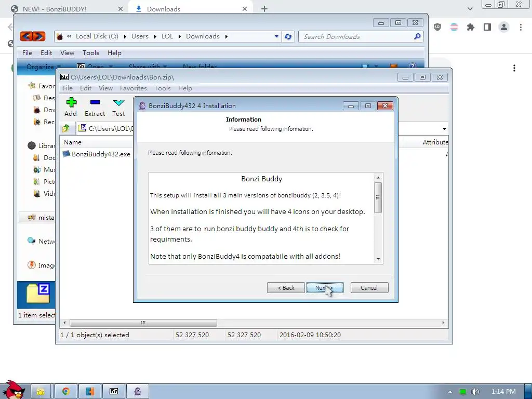Open a new Chrome tab

(264, 9)
